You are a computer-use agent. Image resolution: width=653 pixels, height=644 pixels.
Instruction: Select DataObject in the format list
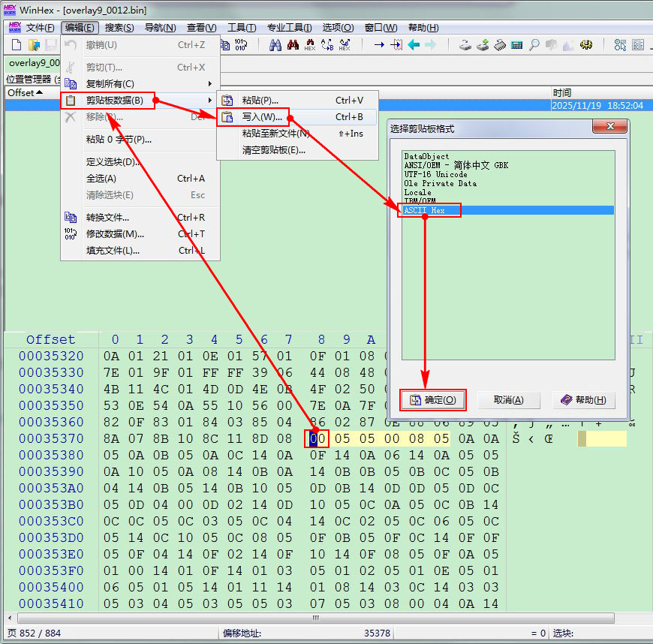point(508,157)
